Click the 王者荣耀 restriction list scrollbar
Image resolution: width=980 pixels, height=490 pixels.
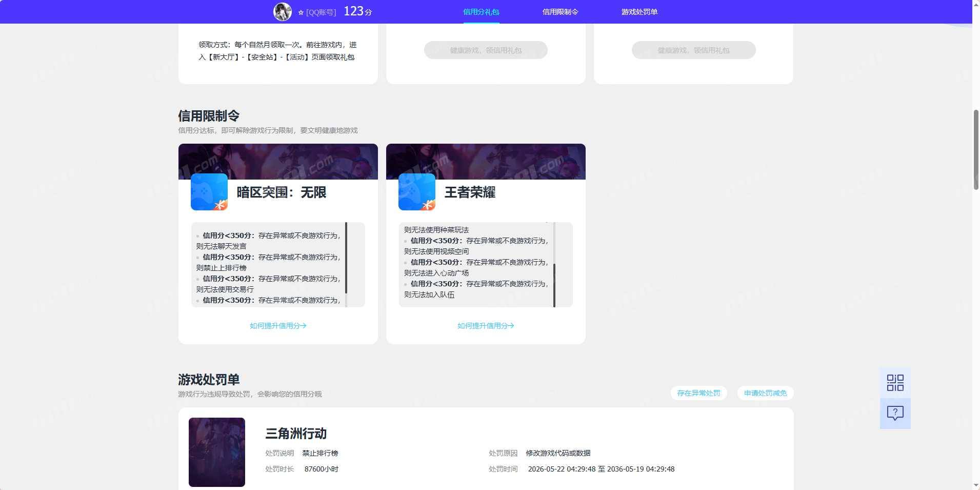coord(554,285)
